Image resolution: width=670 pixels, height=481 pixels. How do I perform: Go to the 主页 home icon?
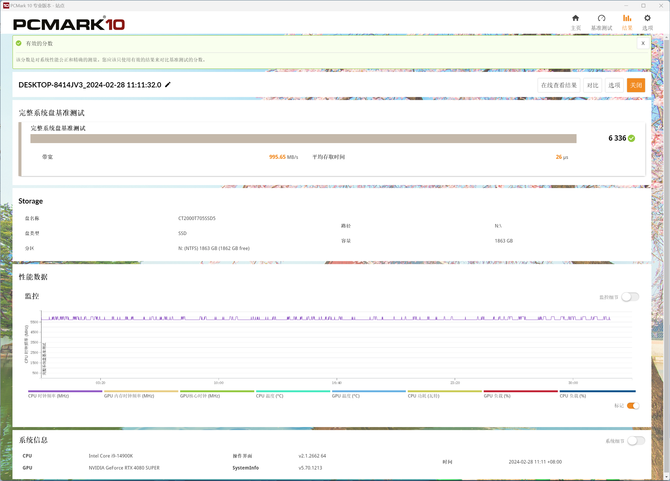[x=576, y=18]
